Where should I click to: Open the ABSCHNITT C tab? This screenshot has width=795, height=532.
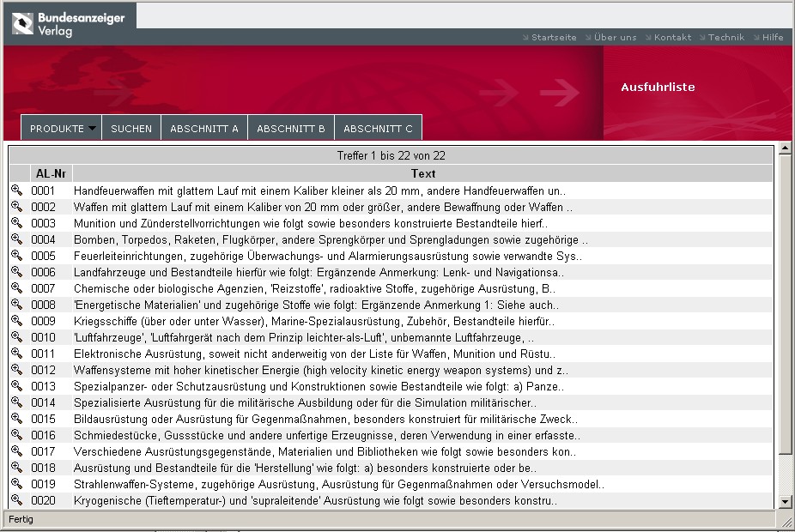[x=378, y=128]
